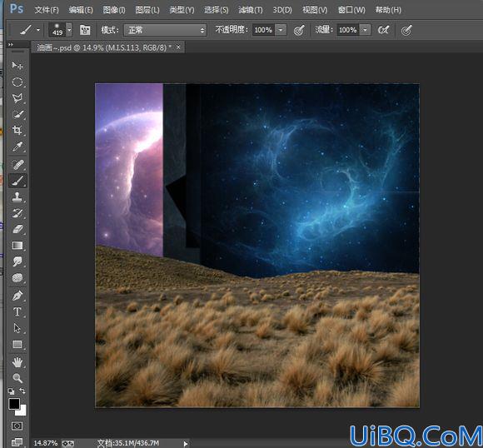Open the blend mode dropdown 正常
The image size is (483, 448).
pyautogui.click(x=165, y=30)
